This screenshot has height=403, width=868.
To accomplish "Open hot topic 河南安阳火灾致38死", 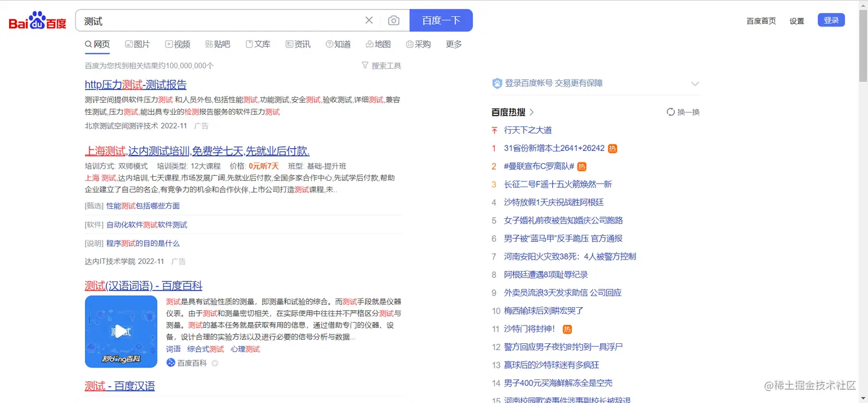I will coord(570,257).
